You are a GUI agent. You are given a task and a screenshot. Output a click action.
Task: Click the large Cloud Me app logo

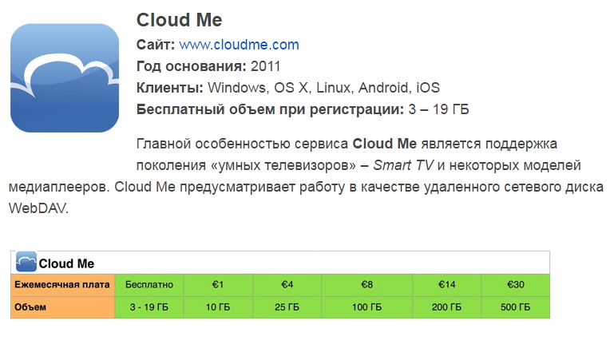(x=65, y=77)
